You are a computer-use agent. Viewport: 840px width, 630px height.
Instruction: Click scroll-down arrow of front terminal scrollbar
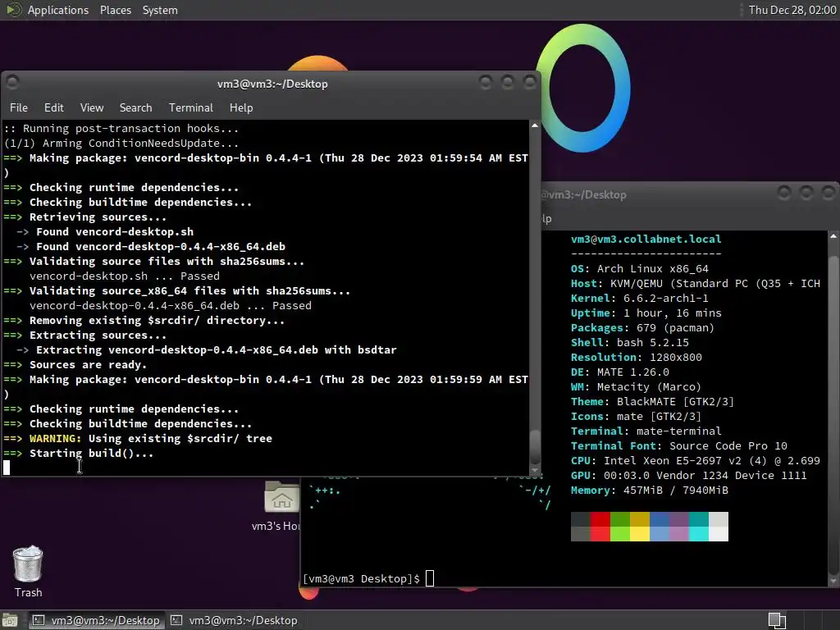tap(535, 470)
